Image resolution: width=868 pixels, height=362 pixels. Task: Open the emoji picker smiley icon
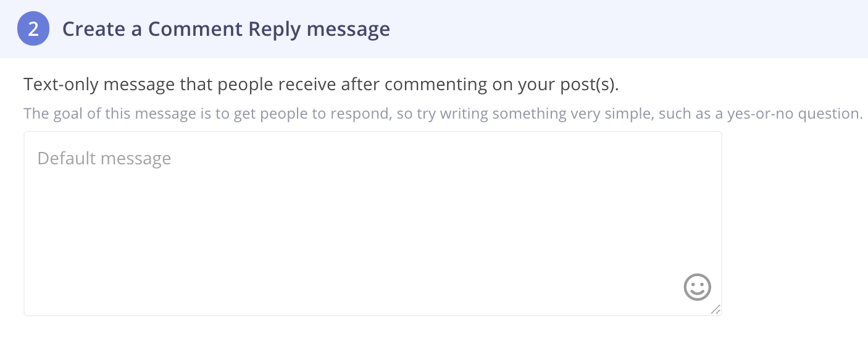pyautogui.click(x=697, y=287)
